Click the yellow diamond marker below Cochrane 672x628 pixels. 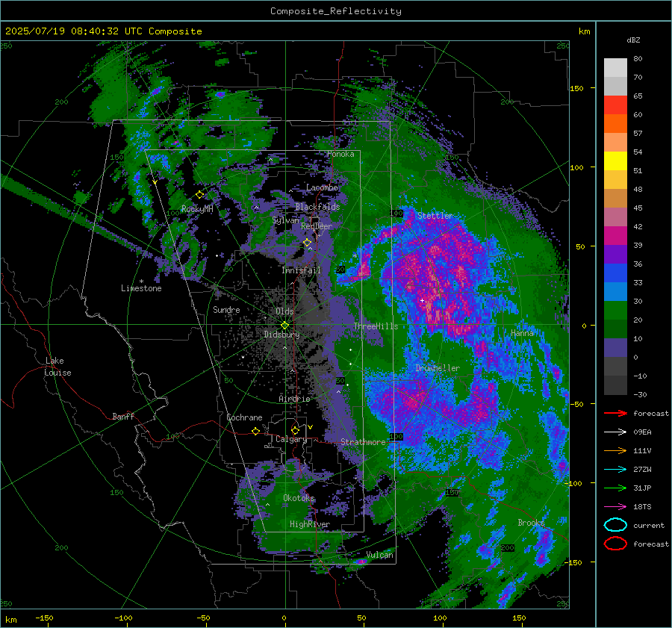pos(255,431)
